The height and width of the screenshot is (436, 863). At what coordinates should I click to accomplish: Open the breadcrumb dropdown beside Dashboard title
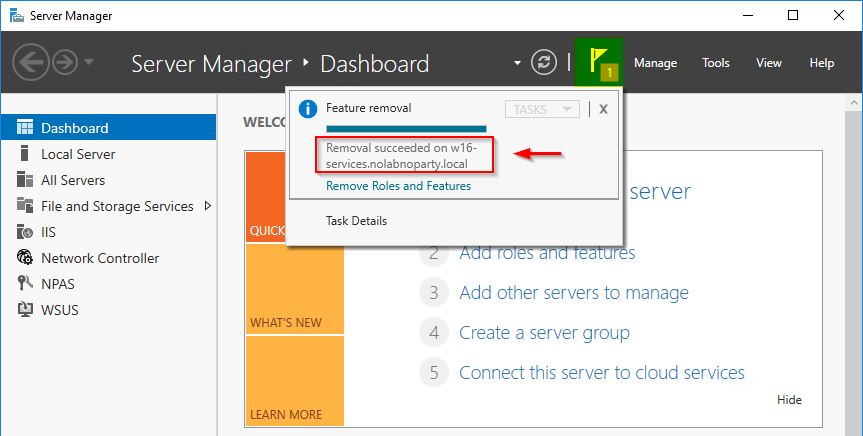517,63
